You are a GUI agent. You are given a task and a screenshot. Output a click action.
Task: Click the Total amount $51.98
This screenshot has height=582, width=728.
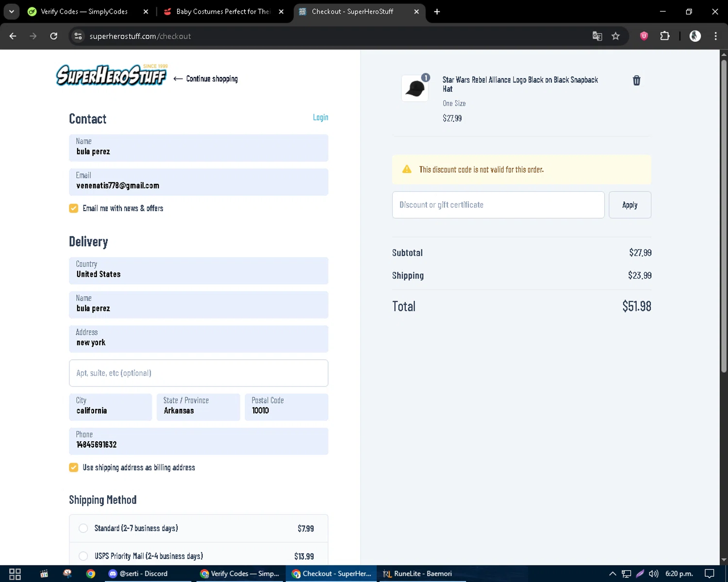[637, 306]
